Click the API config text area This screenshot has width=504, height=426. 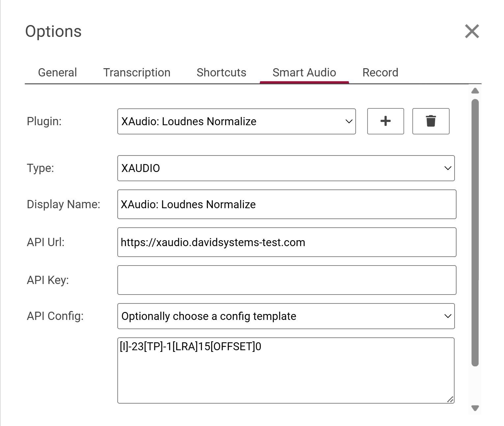[286, 370]
